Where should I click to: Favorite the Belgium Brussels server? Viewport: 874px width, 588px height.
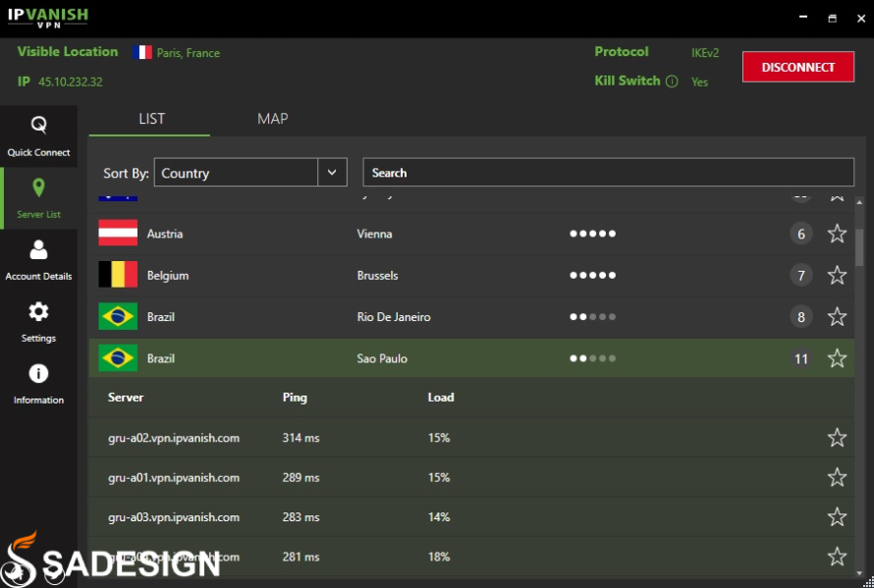coord(837,275)
